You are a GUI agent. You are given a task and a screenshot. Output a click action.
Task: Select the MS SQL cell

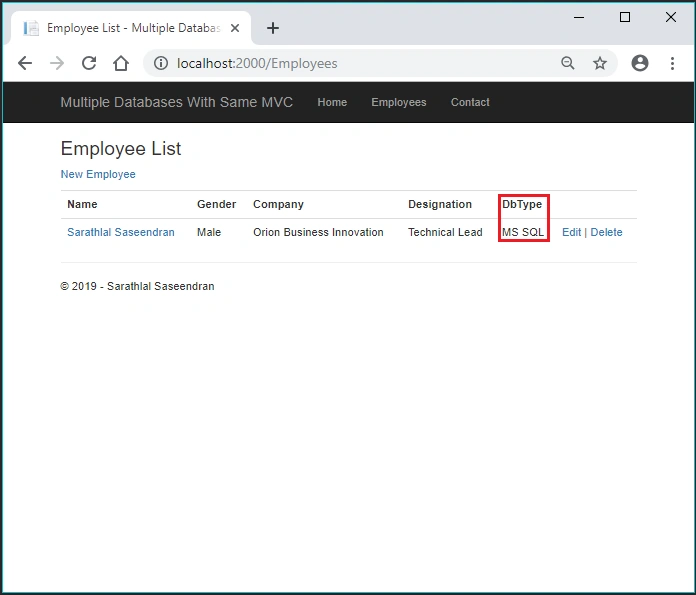(x=523, y=232)
